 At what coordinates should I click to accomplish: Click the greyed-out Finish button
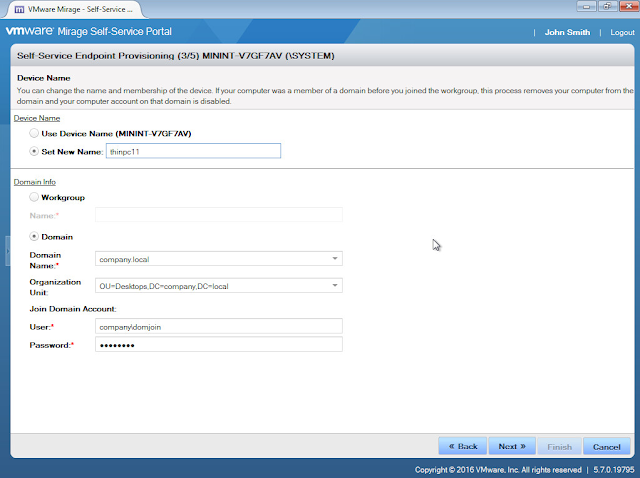[x=559, y=447]
